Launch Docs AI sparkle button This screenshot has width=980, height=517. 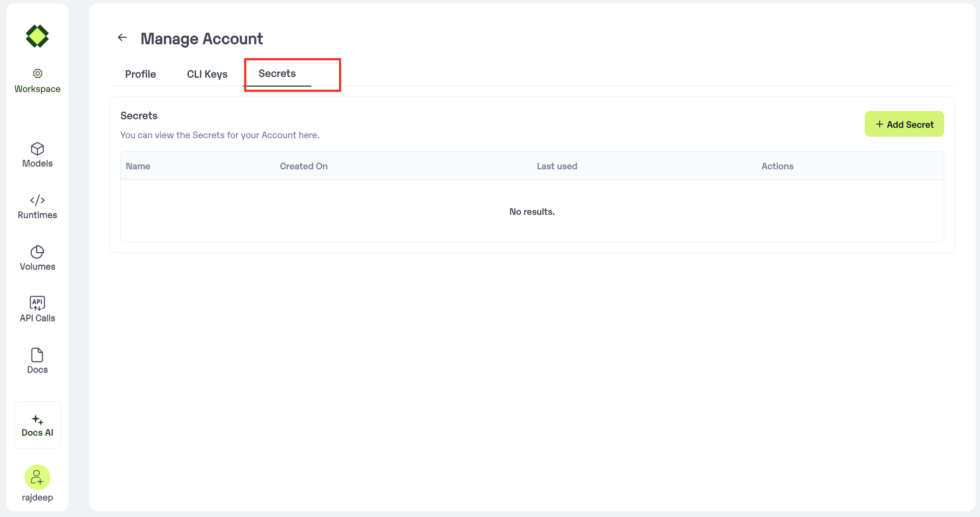pos(37,425)
